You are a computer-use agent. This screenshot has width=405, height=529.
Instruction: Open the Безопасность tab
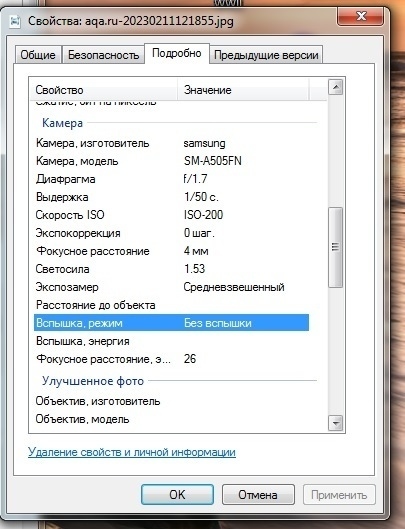tap(103, 55)
